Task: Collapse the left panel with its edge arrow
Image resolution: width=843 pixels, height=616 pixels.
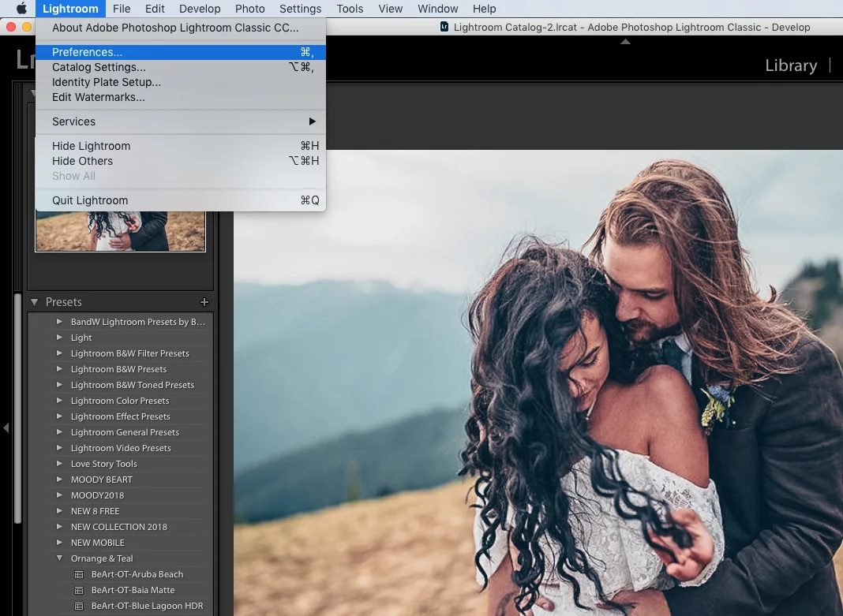Action: [x=6, y=428]
